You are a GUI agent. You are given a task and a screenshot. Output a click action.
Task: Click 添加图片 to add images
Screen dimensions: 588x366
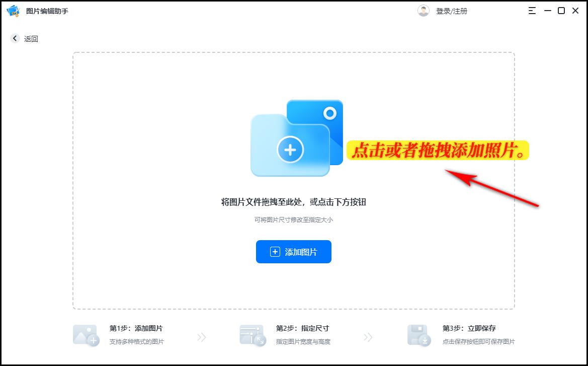tap(293, 252)
